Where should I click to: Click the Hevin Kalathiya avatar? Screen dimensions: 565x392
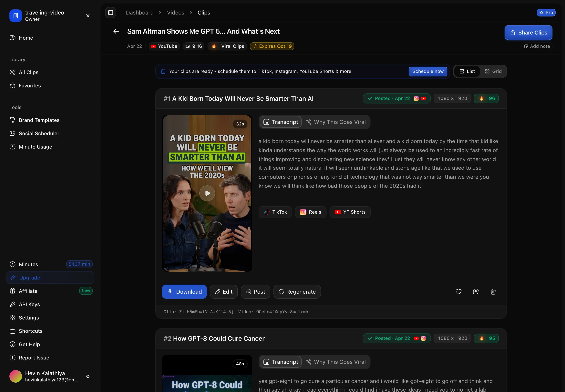[15, 376]
